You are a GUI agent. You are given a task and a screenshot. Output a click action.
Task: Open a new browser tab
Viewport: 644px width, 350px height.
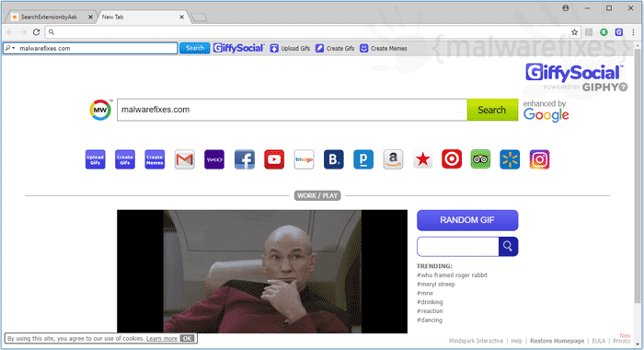pyautogui.click(x=200, y=17)
